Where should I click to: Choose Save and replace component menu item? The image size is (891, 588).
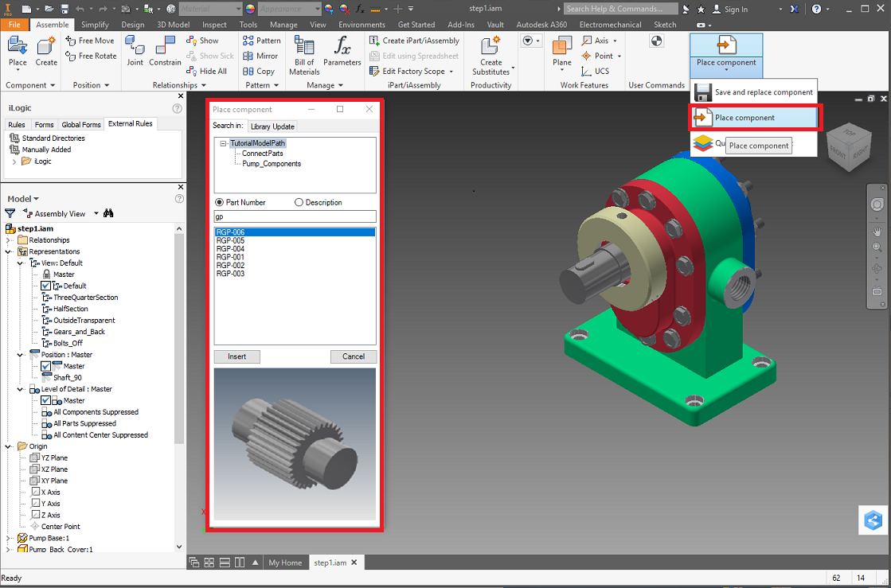tap(753, 92)
